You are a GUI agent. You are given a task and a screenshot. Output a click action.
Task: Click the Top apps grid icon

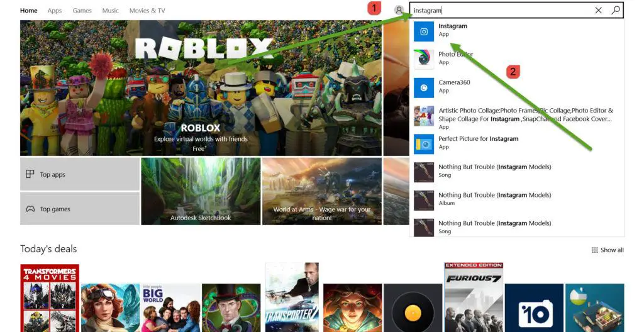(x=30, y=174)
